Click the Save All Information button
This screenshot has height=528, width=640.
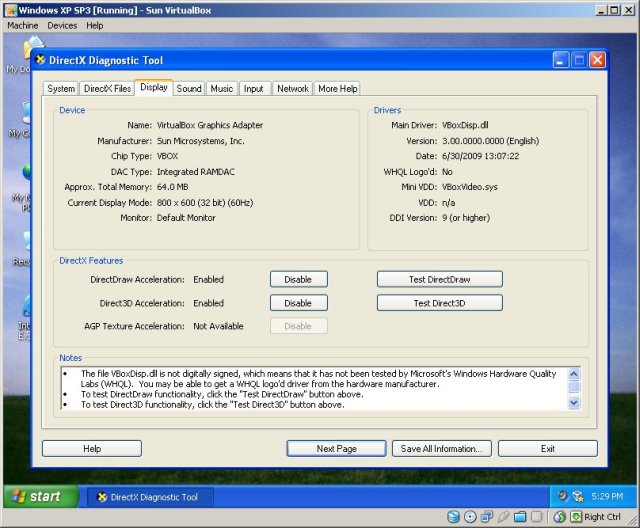441,449
